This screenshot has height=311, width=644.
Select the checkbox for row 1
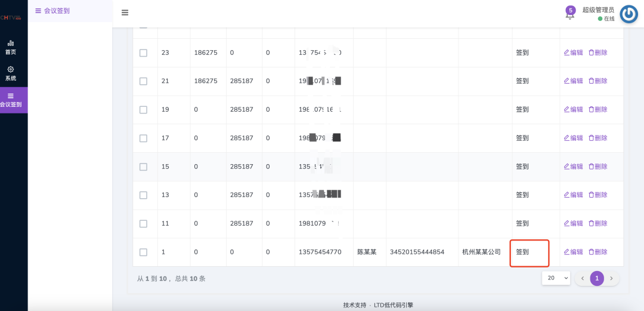tap(143, 252)
